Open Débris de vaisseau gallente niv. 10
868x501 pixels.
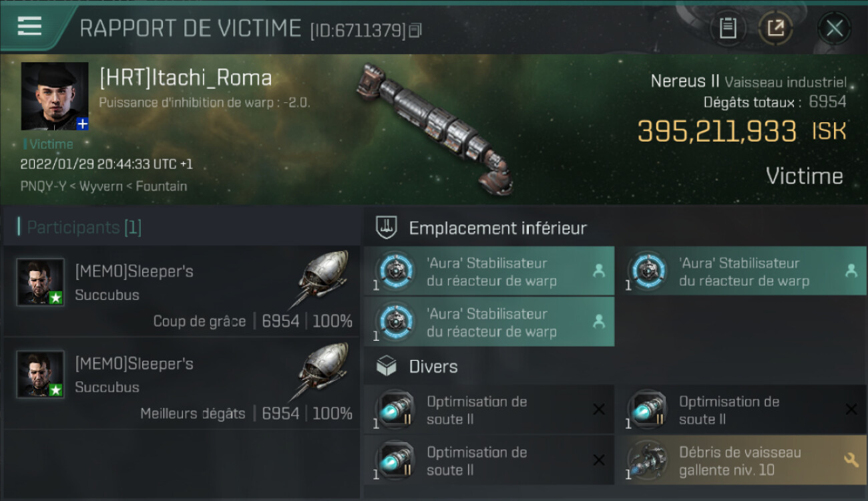(741, 460)
